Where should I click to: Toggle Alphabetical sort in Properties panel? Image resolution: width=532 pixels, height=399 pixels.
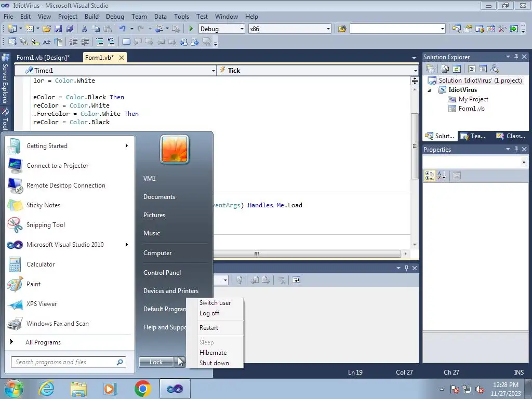coord(442,176)
